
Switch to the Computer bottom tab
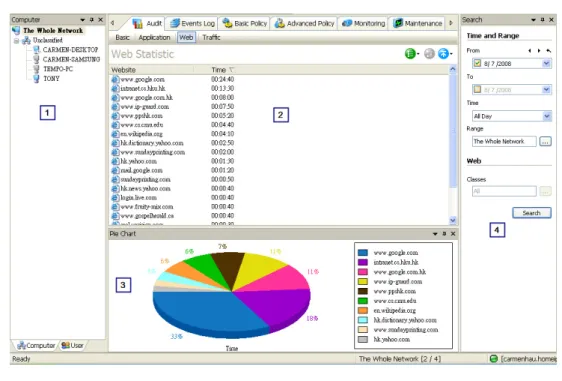[36, 346]
